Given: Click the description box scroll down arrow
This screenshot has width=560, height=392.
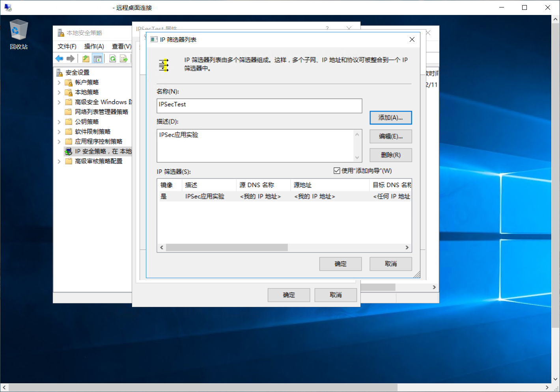Looking at the screenshot, I should click(x=357, y=158).
